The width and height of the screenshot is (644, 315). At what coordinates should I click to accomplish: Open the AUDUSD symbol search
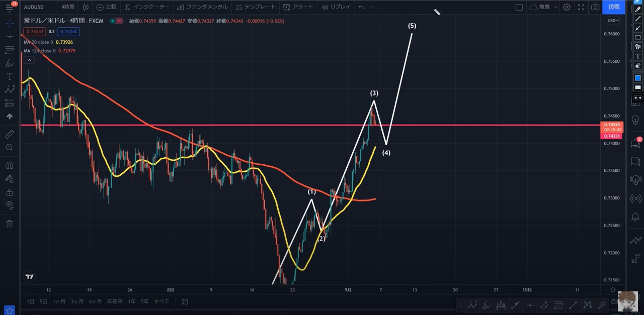[33, 7]
